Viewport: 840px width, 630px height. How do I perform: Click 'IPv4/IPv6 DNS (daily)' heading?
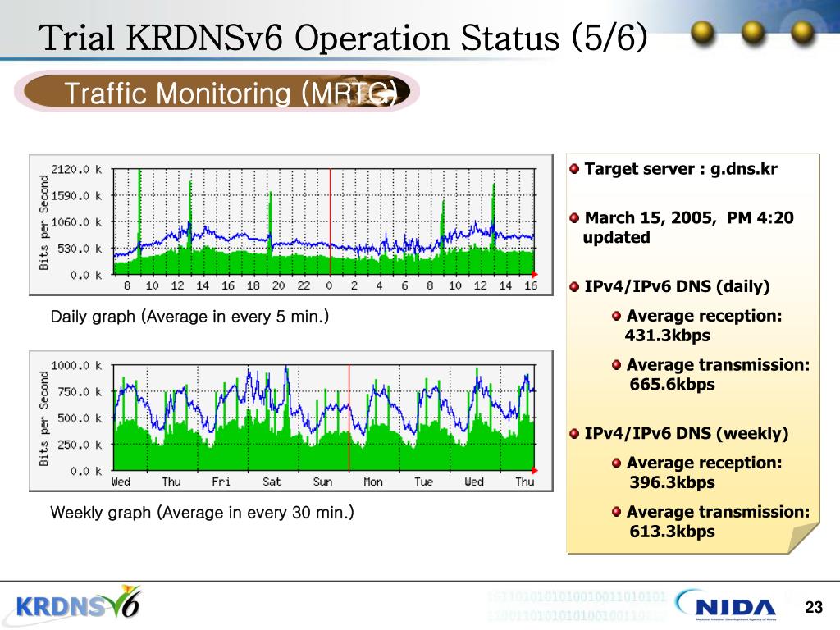click(677, 286)
